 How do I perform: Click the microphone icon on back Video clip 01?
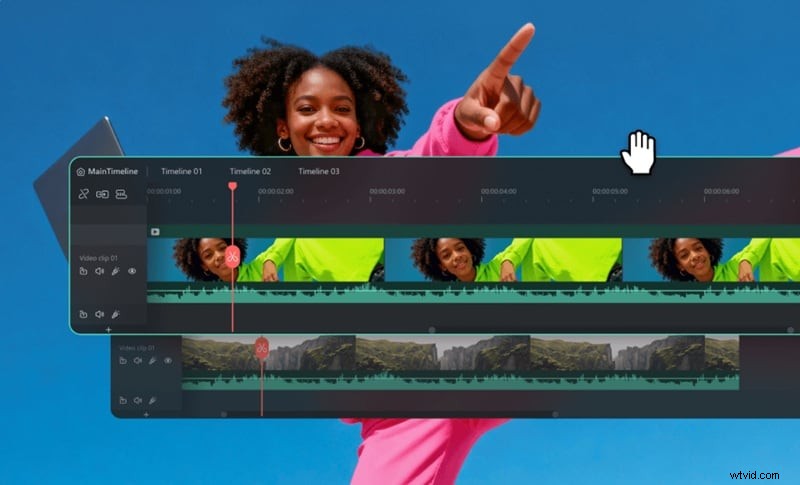[x=152, y=361]
